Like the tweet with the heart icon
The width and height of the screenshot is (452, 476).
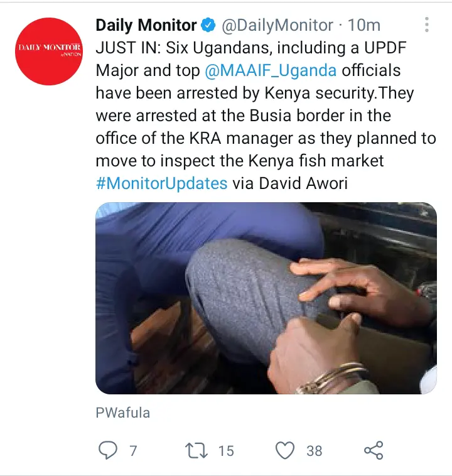click(285, 450)
